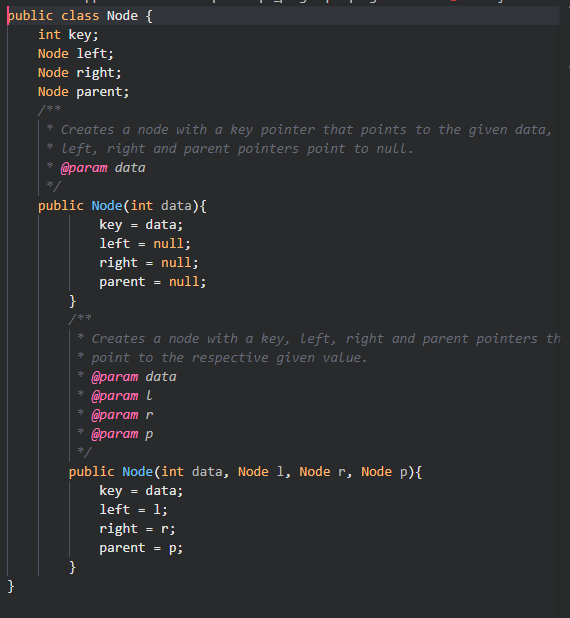Click the 'Node left;' field declaration
This screenshot has width=570, height=618.
tap(76, 54)
